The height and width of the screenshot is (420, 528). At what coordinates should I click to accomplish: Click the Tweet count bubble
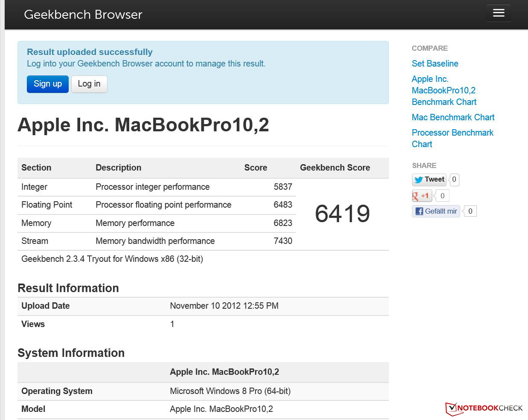[x=454, y=180]
